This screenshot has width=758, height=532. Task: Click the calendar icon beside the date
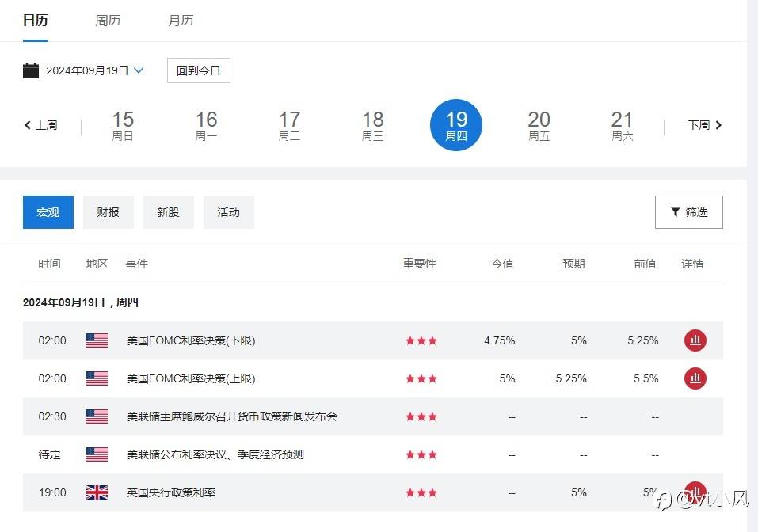click(31, 70)
